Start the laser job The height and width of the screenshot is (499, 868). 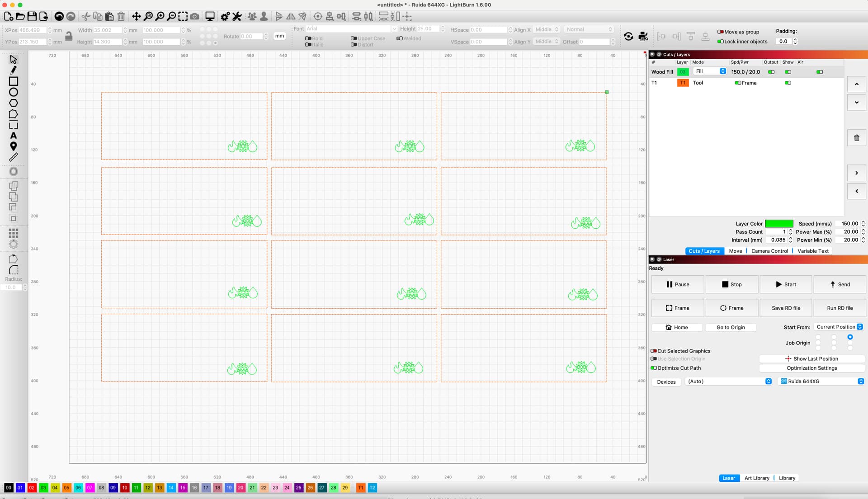[786, 284]
